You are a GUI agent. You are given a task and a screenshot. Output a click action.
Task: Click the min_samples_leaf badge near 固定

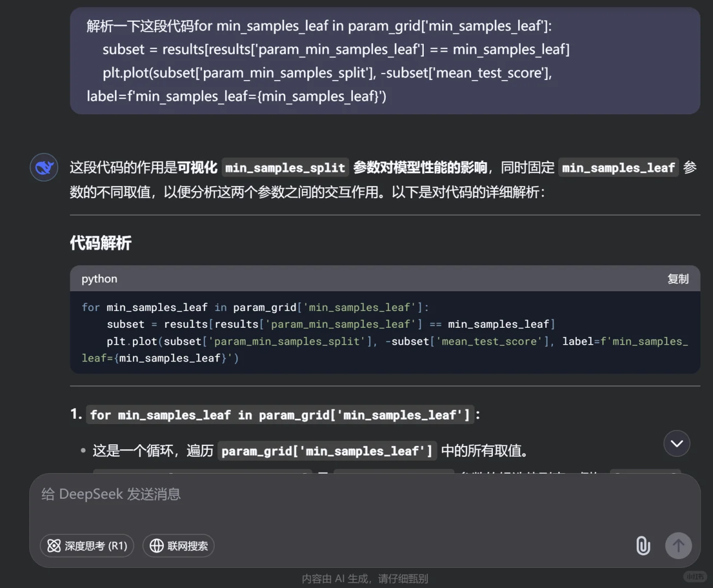coord(618,168)
